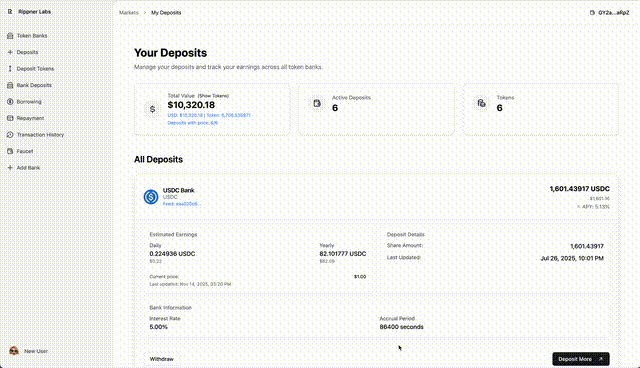
Task: Click the dollar sign Total Value icon
Action: point(153,109)
